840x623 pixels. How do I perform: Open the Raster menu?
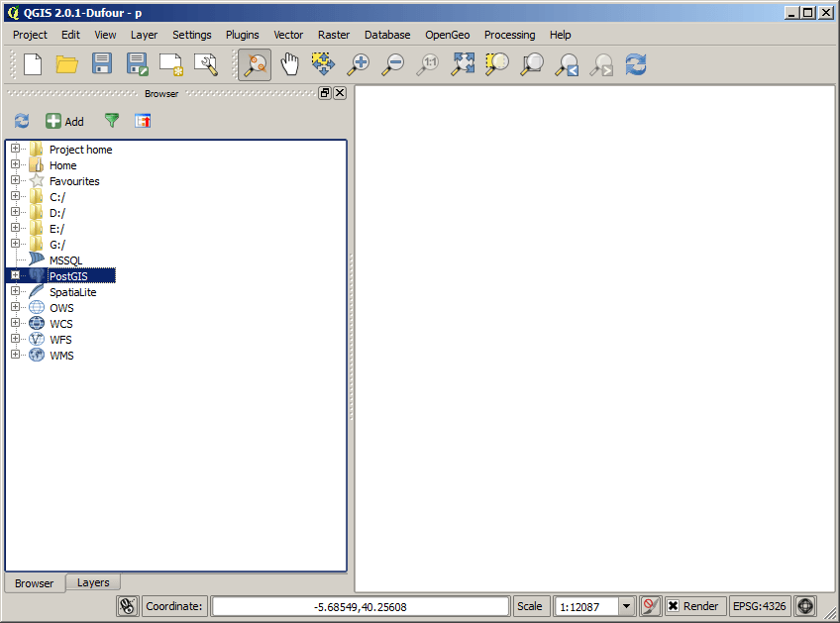(334, 35)
